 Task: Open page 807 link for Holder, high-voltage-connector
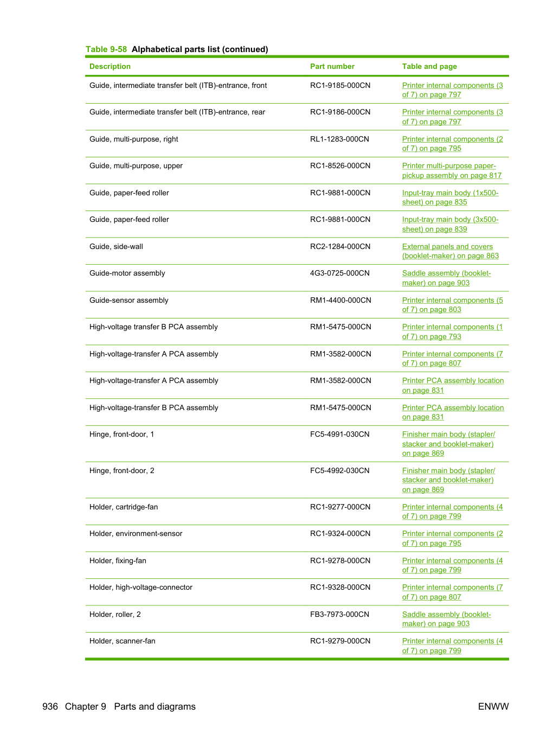click(453, 592)
